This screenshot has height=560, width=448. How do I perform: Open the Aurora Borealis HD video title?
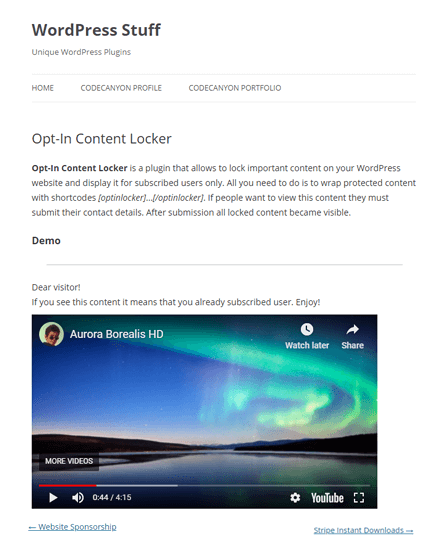pos(116,334)
